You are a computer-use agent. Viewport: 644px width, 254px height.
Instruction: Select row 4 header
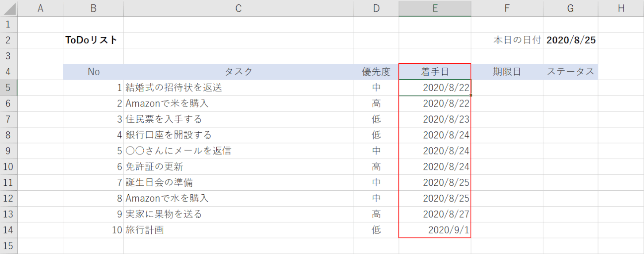[x=9, y=72]
